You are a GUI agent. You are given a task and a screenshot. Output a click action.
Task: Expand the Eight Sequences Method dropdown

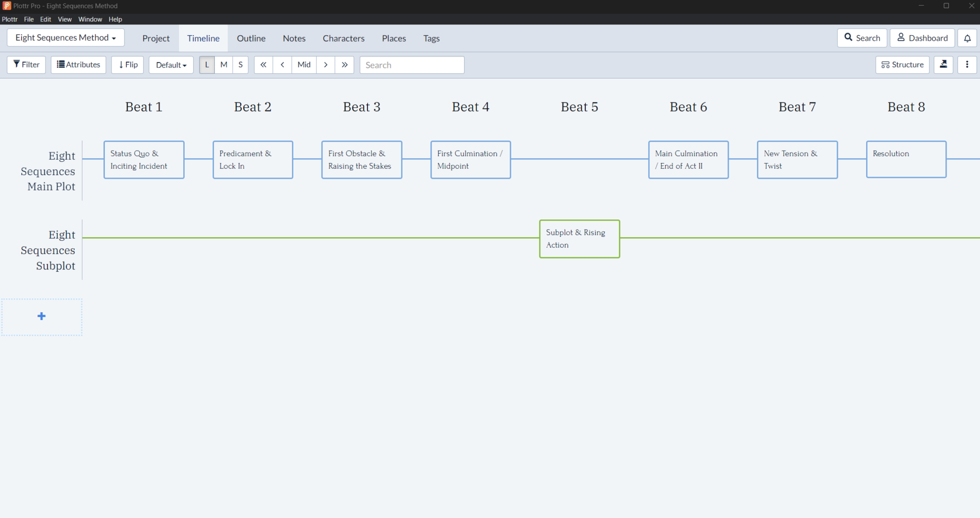pos(66,37)
